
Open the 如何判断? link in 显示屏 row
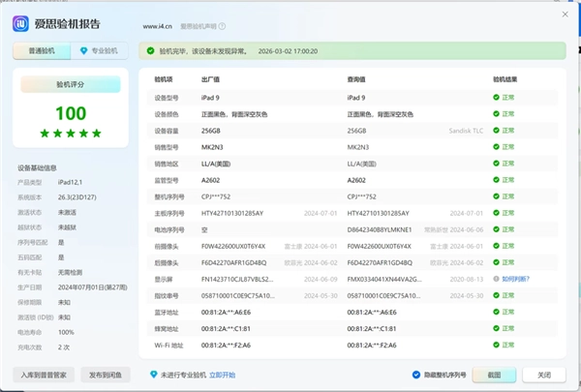pos(514,278)
